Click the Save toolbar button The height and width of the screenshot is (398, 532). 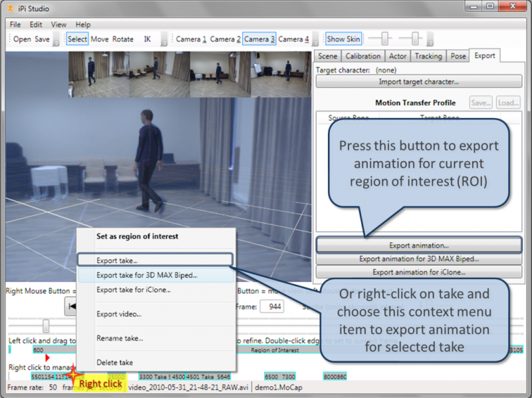tap(42, 39)
